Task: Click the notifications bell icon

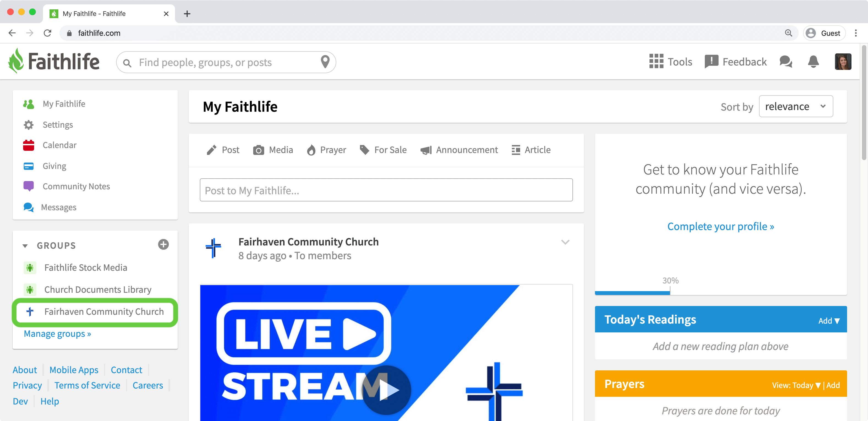Action: point(813,62)
